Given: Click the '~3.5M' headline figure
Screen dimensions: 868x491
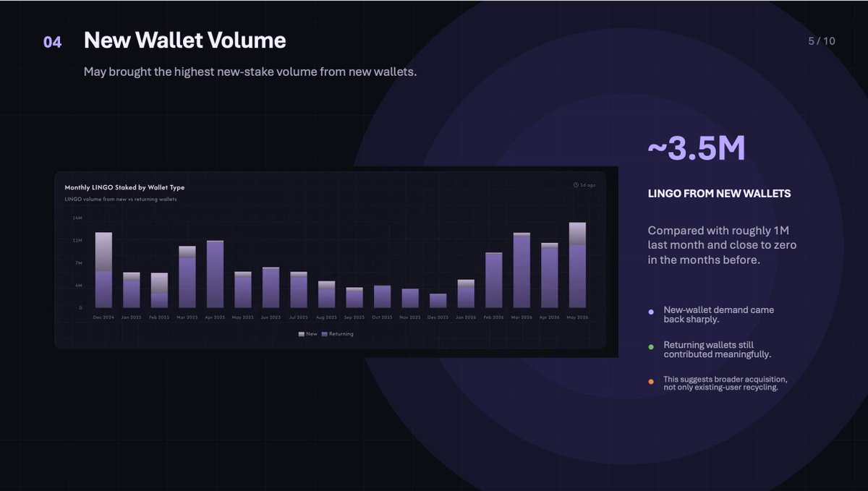Looking at the screenshot, I should [697, 148].
